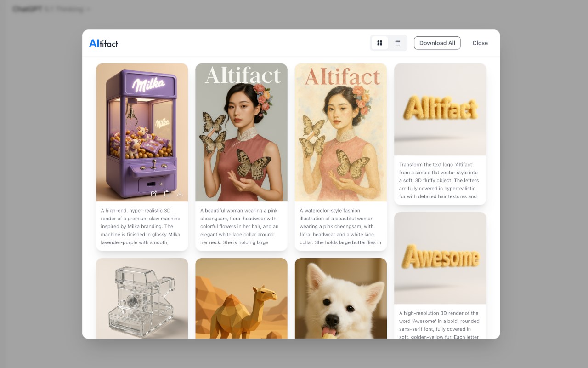Switch to list view layout
This screenshot has width=588, height=368.
398,43
